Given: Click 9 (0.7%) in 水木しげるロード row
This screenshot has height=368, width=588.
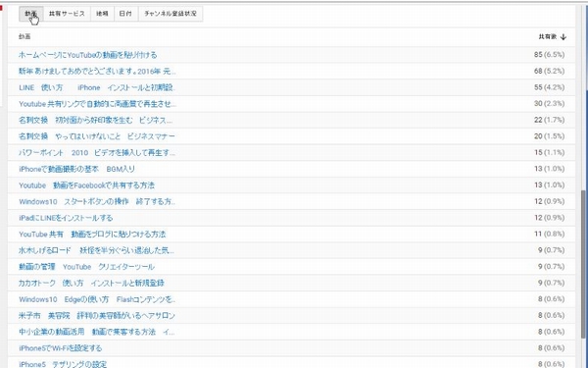Looking at the screenshot, I should click(551, 250).
